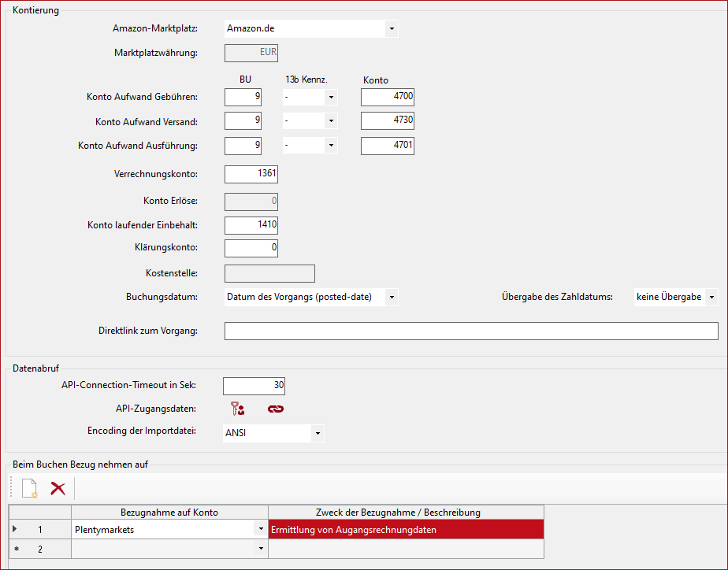Add new reference entry with document icon
The image size is (728, 570).
click(x=29, y=488)
